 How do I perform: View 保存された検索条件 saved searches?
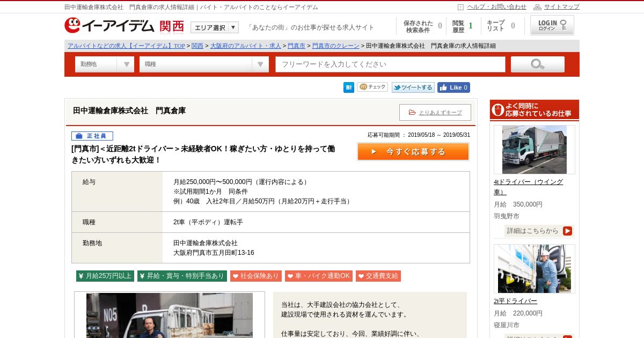point(422,26)
